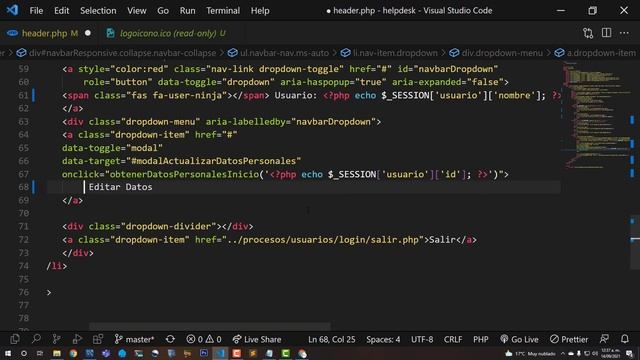Click unsaved dot on header.php tab
Viewport: 640px width, 360px height.
pyautogui.click(x=88, y=33)
